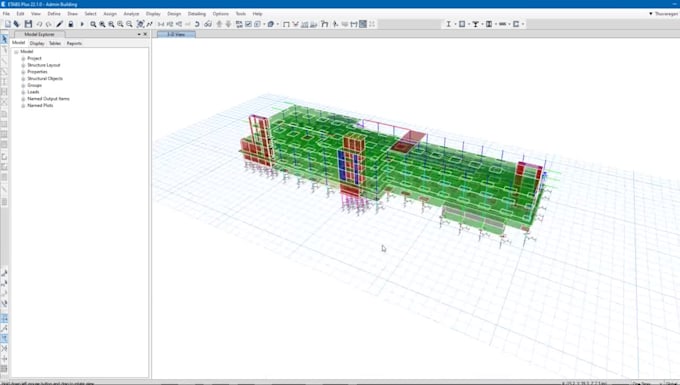
Task: Switch to the Tables tab in Model Explorer
Action: (55, 43)
